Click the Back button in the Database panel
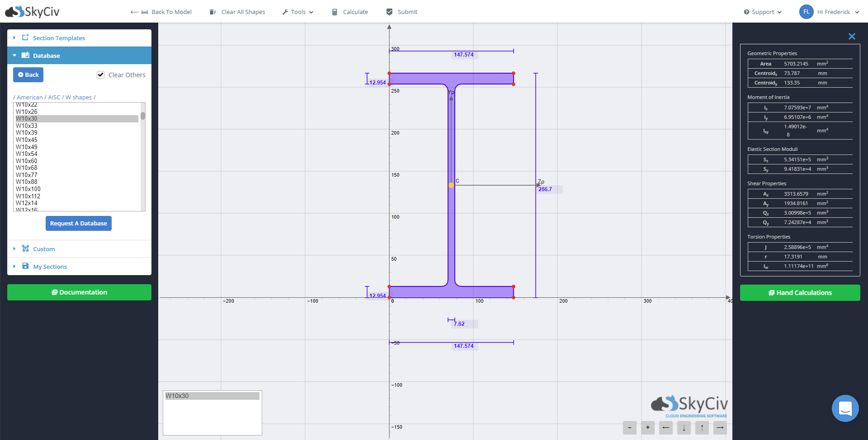The image size is (868, 440). click(x=28, y=75)
